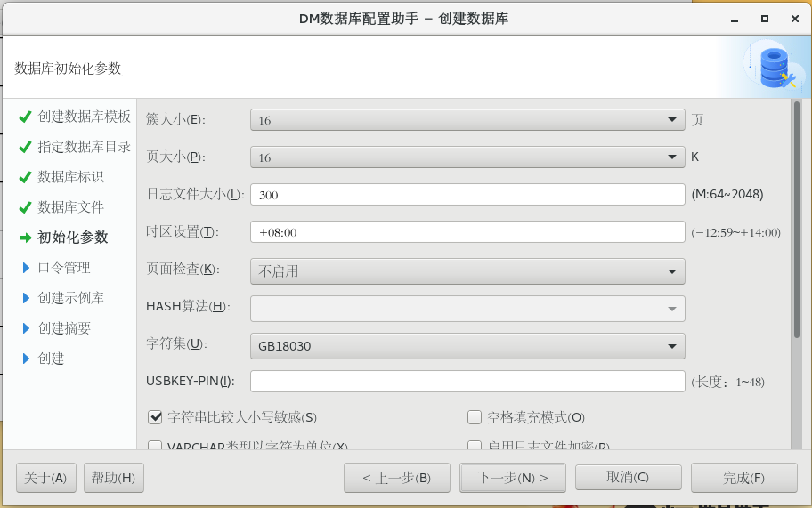Go to 数据库文件 step
812x508 pixels.
point(70,207)
